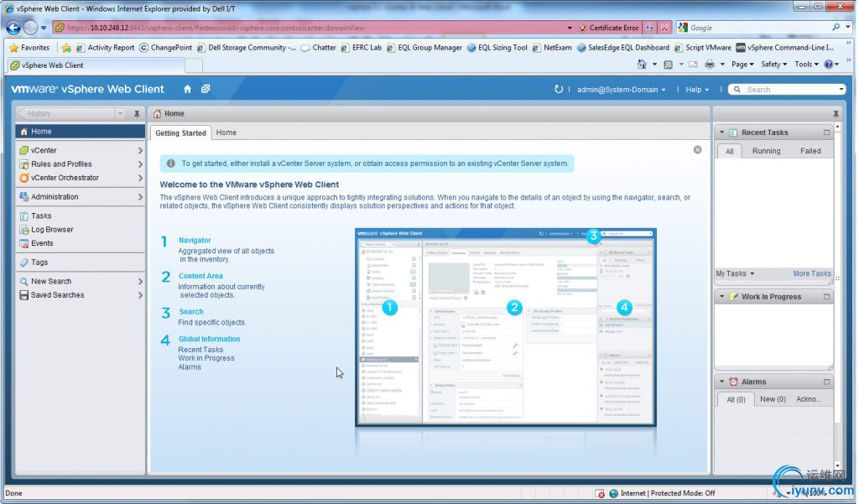Click the Tasks icon in the navigator
Image resolution: width=859 pixels, height=504 pixels.
tap(24, 216)
